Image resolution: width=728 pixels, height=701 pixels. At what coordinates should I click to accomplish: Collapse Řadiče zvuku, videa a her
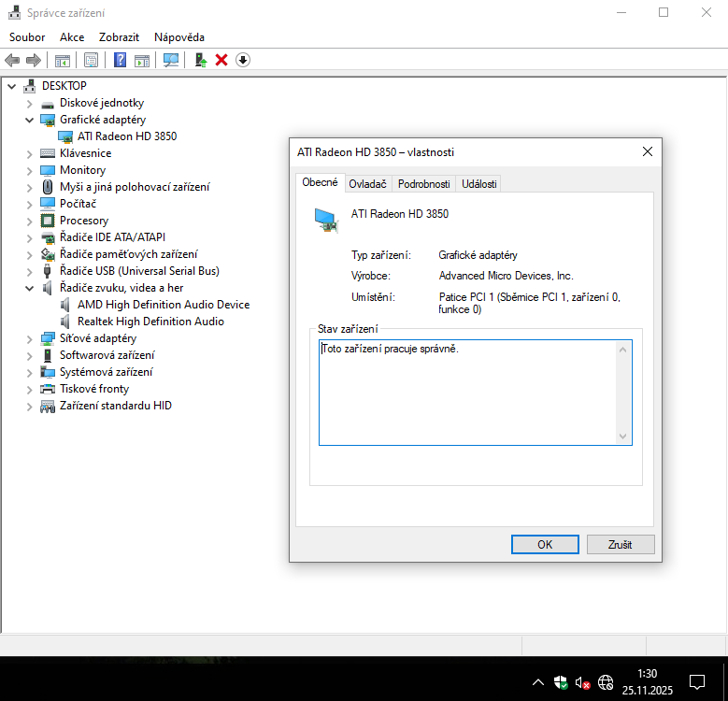30,288
